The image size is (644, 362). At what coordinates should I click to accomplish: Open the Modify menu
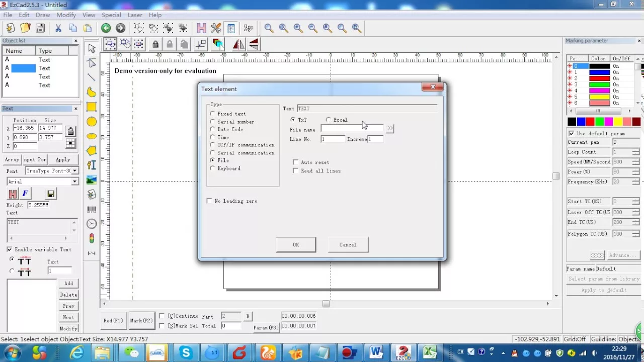(66, 15)
